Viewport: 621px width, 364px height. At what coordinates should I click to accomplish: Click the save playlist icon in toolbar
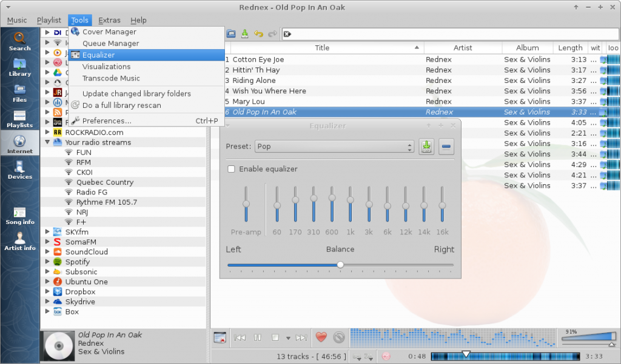[x=245, y=34]
